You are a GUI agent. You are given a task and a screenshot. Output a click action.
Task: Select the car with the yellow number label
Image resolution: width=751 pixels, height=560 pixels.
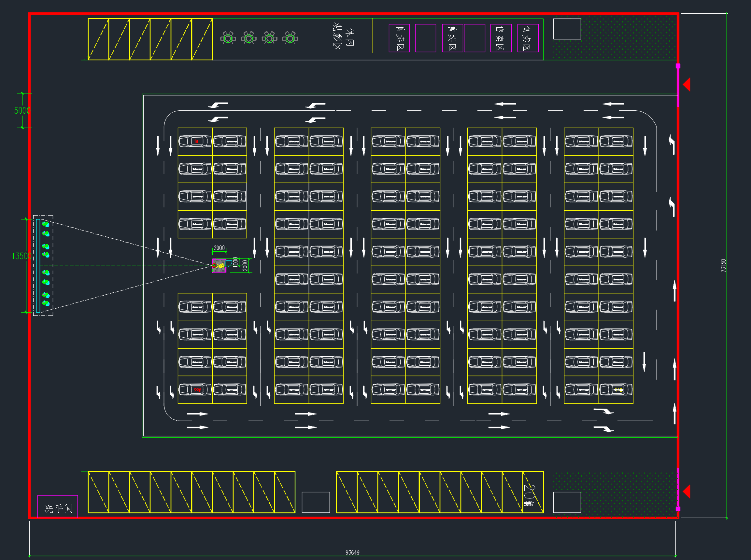tap(616, 389)
